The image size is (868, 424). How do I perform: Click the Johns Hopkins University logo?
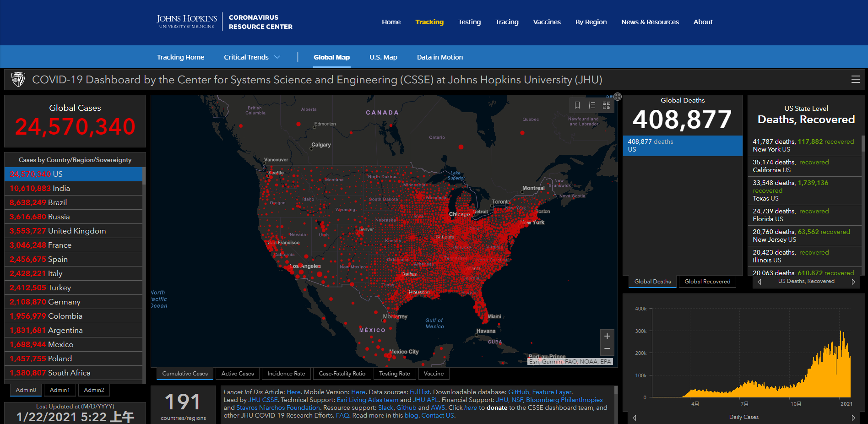pos(187,22)
